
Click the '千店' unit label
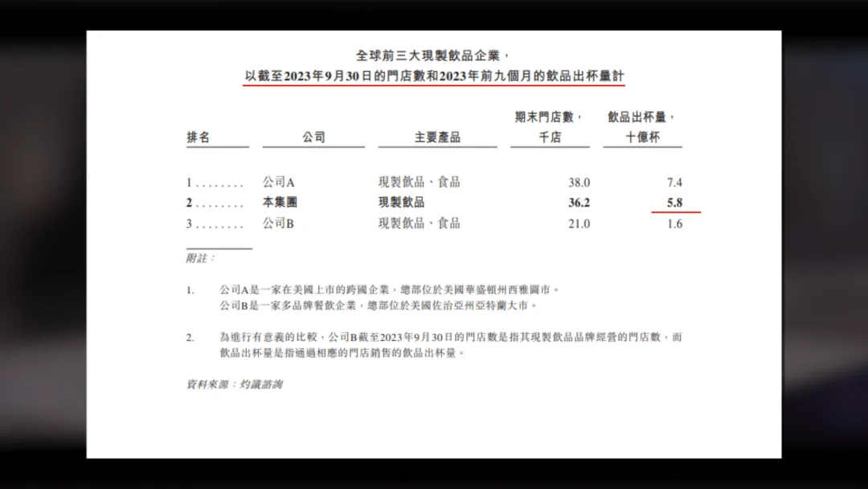coord(550,137)
